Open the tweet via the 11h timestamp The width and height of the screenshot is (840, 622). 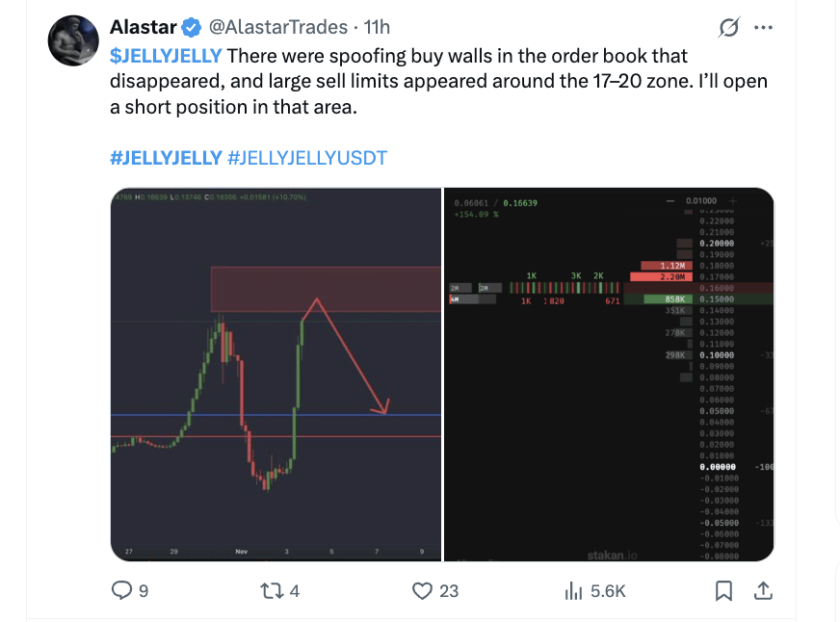pos(375,27)
